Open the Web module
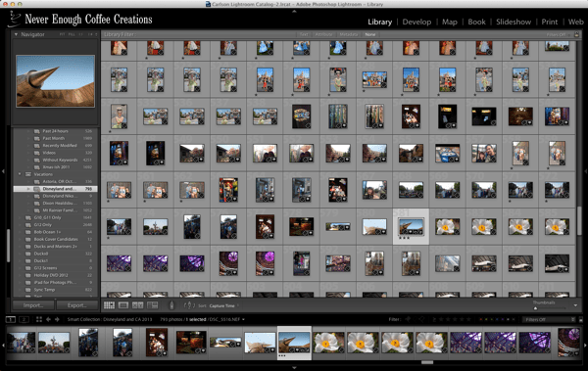588x371 pixels. pos(575,23)
